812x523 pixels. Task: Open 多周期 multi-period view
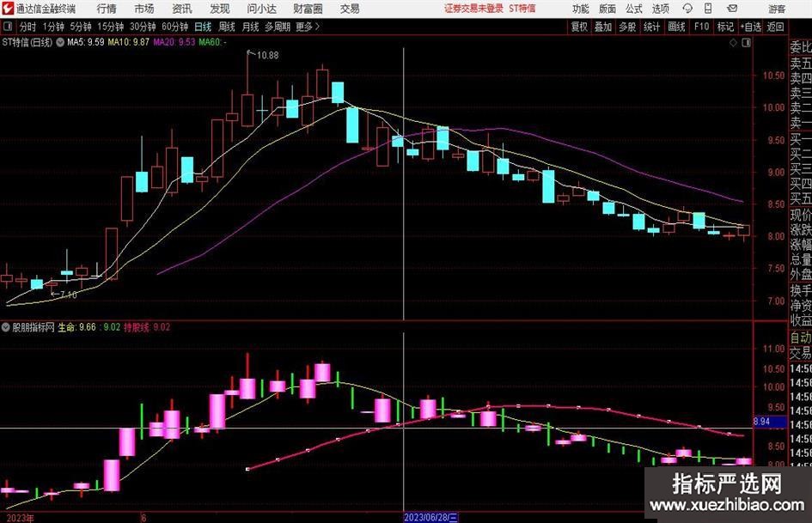click(278, 27)
